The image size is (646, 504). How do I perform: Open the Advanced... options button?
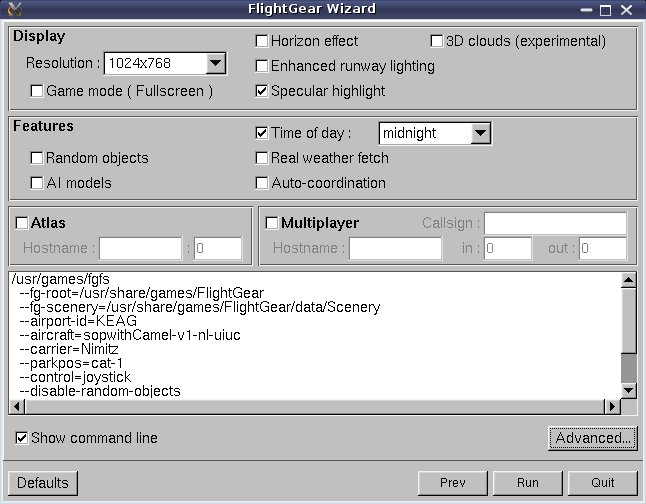[x=592, y=438]
